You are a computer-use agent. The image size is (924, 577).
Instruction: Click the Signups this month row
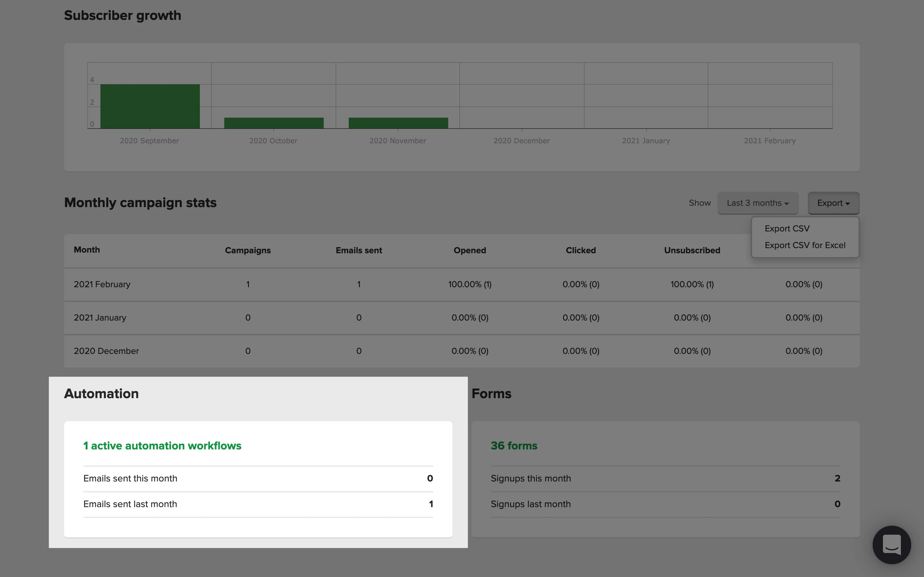(665, 479)
